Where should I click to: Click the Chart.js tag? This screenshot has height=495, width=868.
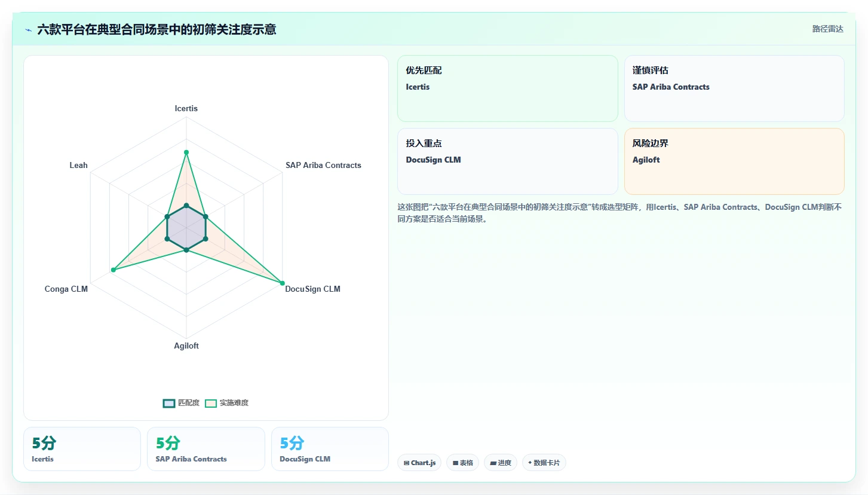(x=419, y=463)
